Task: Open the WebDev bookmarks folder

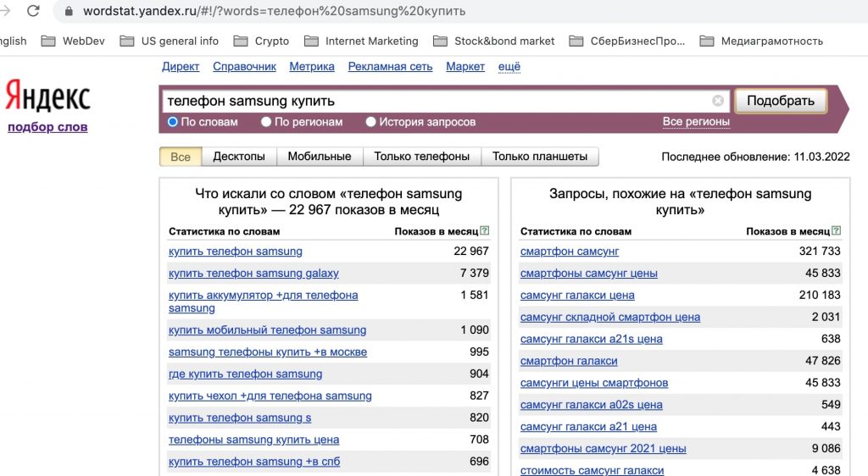Action: (x=73, y=41)
